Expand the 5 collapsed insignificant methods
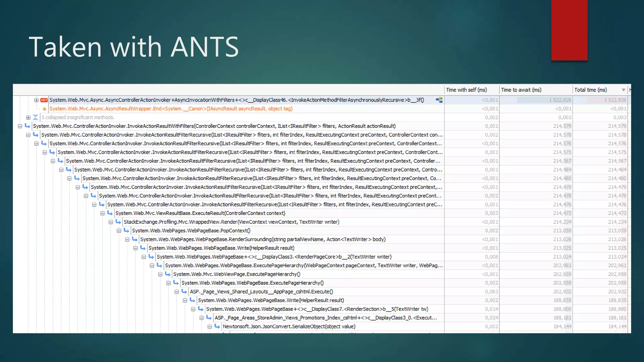Viewport: 644px width, 362px height. (x=28, y=118)
